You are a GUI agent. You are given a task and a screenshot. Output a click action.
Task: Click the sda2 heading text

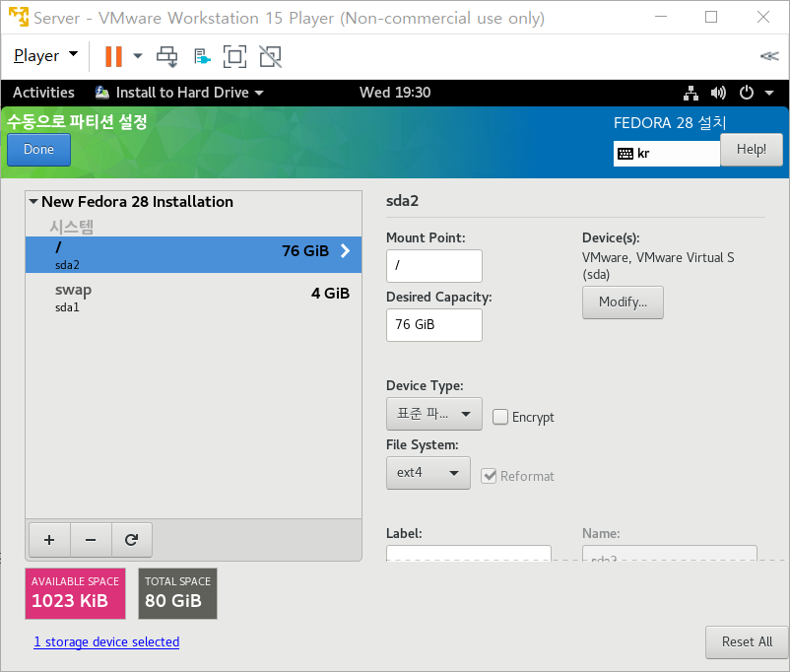coord(402,201)
